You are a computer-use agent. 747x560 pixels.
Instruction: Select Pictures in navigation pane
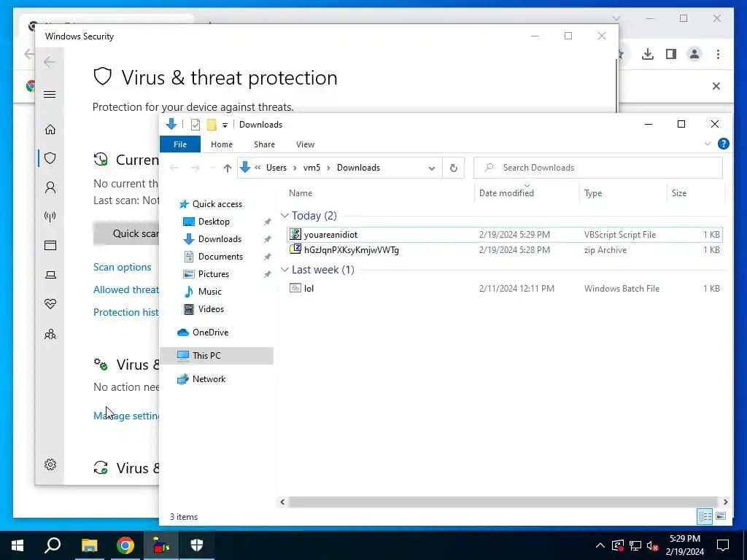214,274
